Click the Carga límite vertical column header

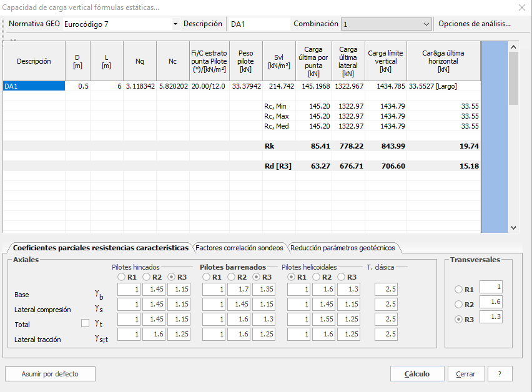[386, 61]
